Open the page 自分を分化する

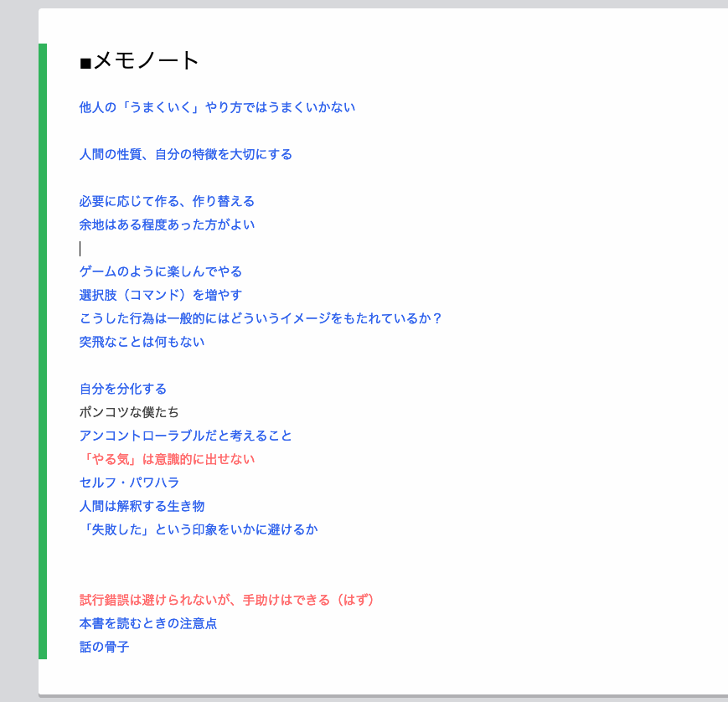tap(122, 389)
